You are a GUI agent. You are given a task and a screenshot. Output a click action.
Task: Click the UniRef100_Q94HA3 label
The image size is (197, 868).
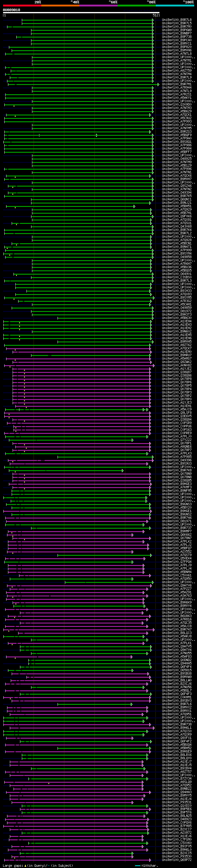coord(177,792)
